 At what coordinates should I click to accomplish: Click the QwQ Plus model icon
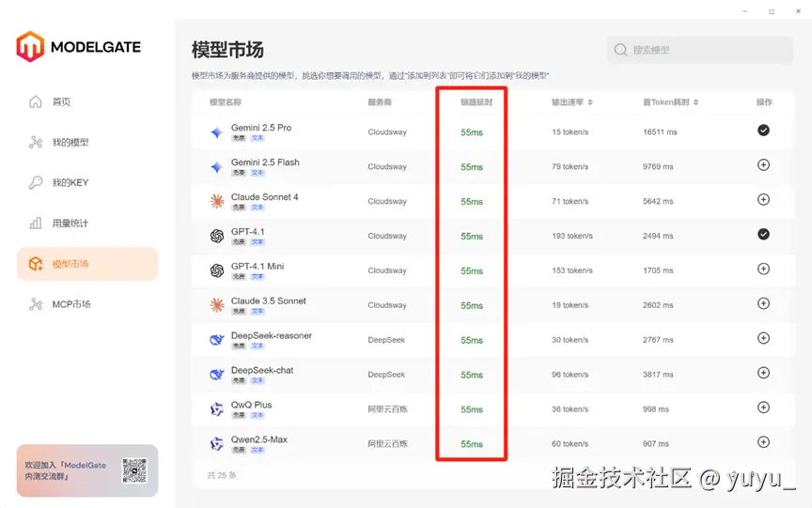(216, 409)
